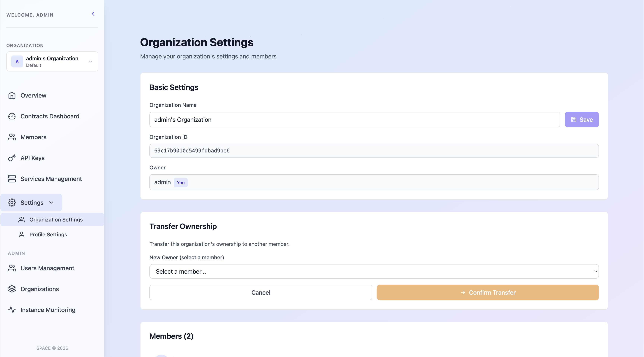Click the New Owner (select a member) label
Screen dimensions: 644x357
coord(187,257)
